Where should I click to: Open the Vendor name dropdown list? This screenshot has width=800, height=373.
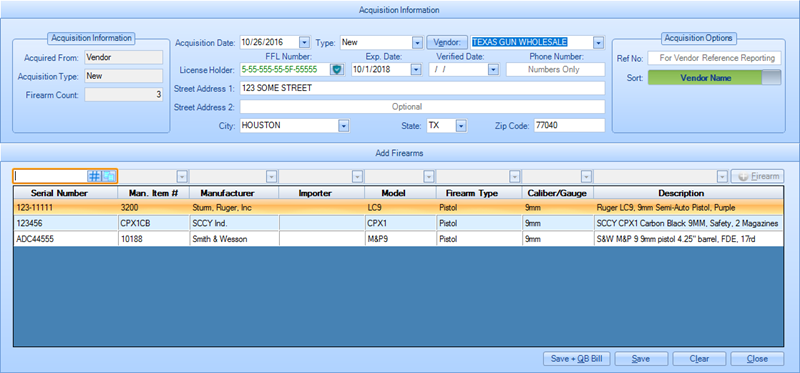point(598,42)
